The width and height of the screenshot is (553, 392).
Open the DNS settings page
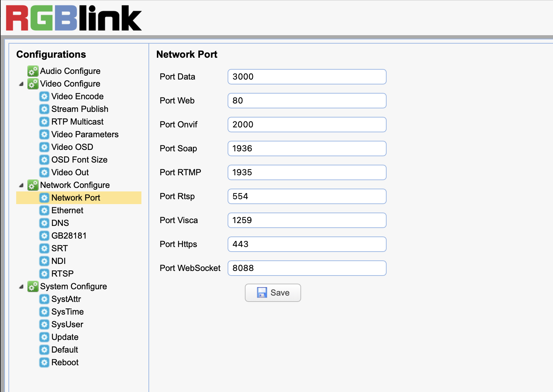pos(60,223)
